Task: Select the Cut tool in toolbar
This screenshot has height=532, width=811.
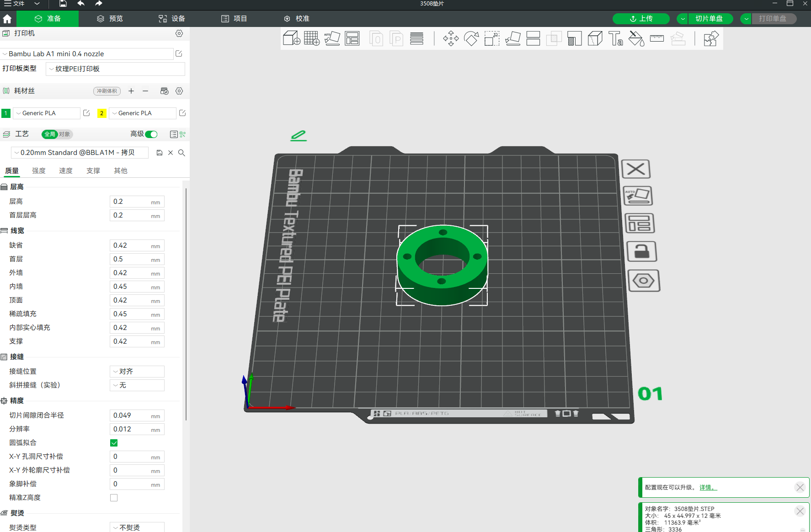Action: click(533, 38)
